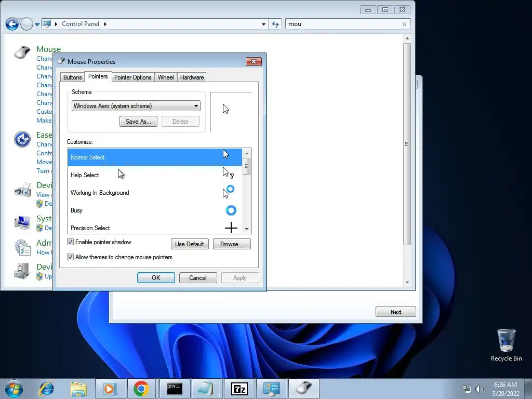Click the network icon in system tray
Viewport: 532px width, 399px height.
tap(467, 389)
